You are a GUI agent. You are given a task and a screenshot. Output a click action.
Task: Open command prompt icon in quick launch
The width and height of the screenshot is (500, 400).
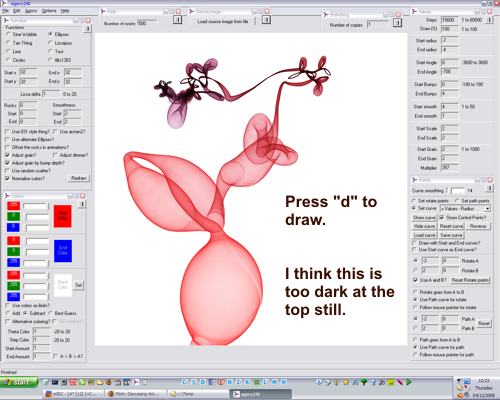[55, 382]
